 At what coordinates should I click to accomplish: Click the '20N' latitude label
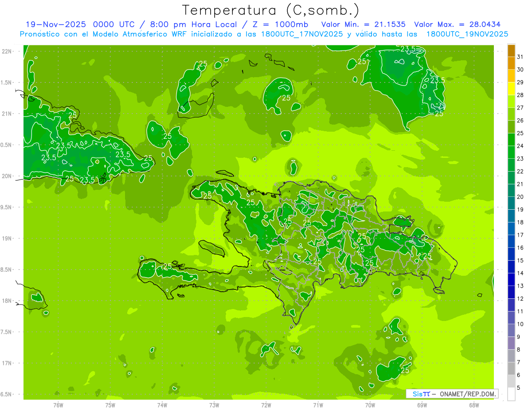[7, 176]
